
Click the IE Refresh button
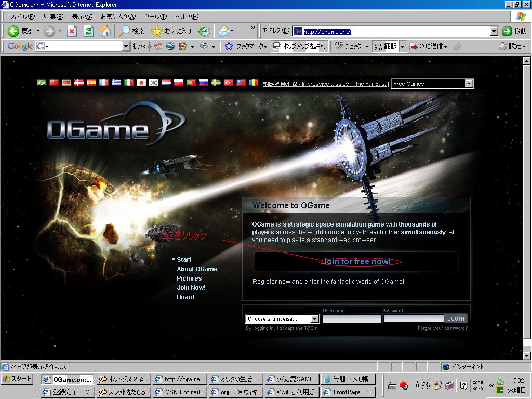click(x=88, y=31)
